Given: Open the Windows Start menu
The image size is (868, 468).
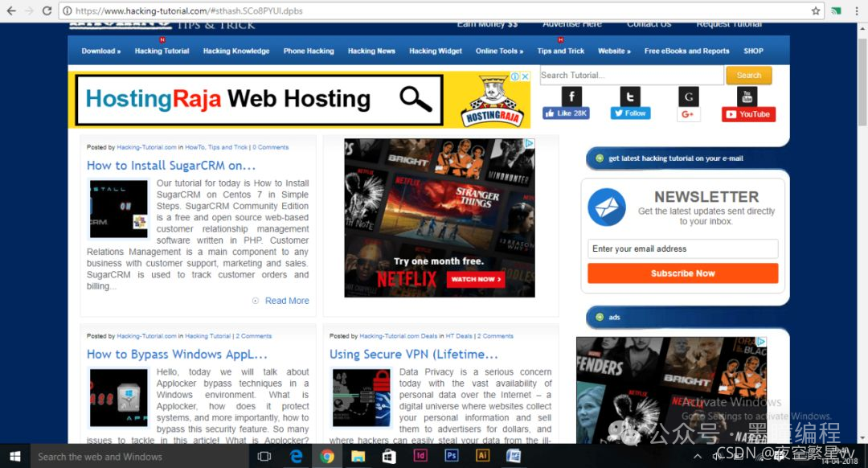Looking at the screenshot, I should 15,457.
